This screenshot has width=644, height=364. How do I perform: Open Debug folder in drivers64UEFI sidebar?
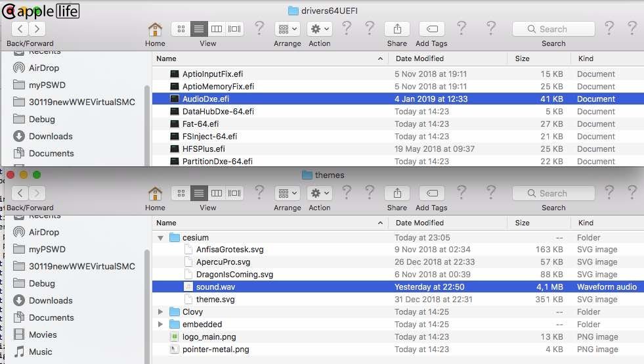pos(34,120)
